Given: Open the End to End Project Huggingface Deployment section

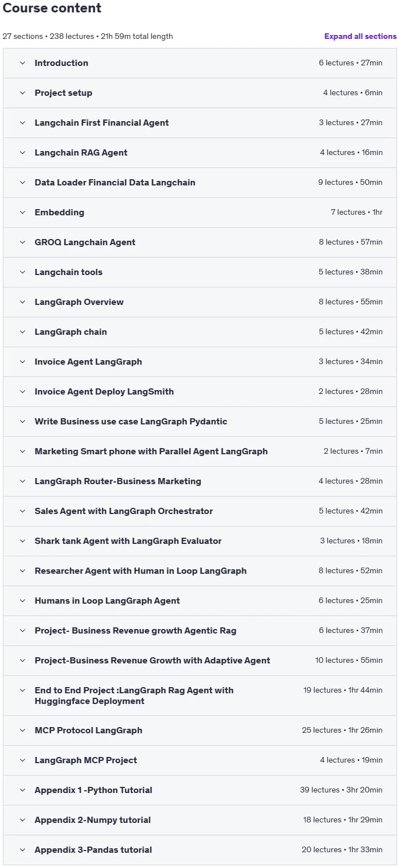Looking at the screenshot, I should pos(200,696).
